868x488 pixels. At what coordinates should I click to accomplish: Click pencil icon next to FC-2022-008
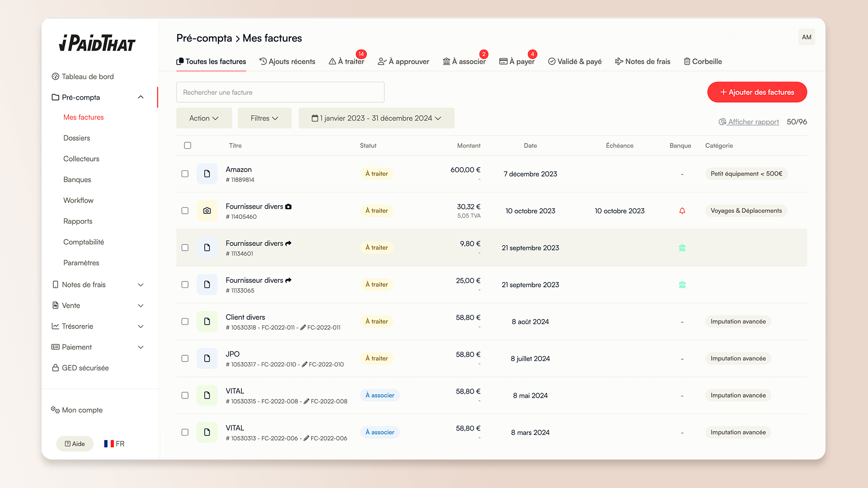coord(307,401)
